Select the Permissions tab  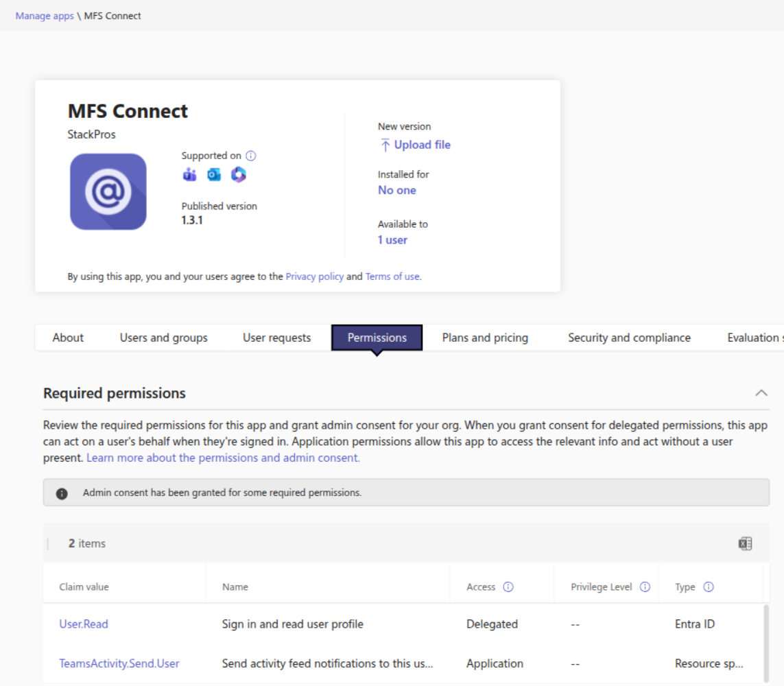(377, 338)
